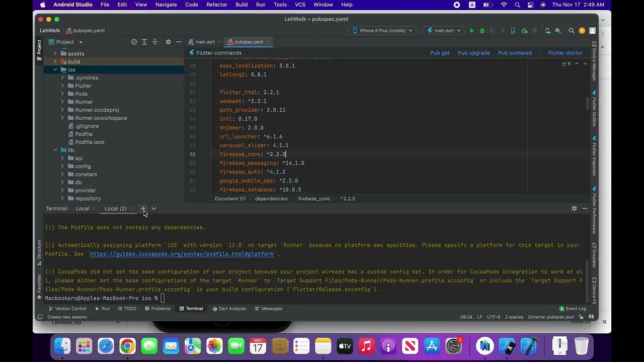
Task: Close the Local (2) terminal tab
Action: tap(131, 209)
